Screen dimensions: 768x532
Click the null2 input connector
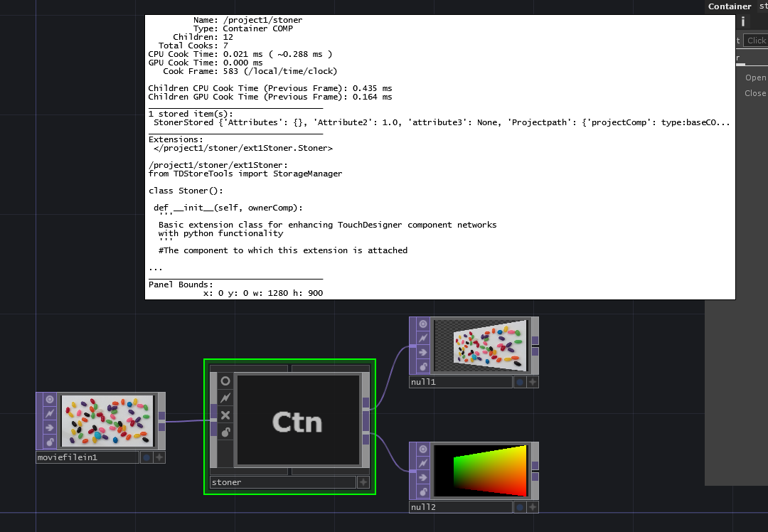(412, 472)
